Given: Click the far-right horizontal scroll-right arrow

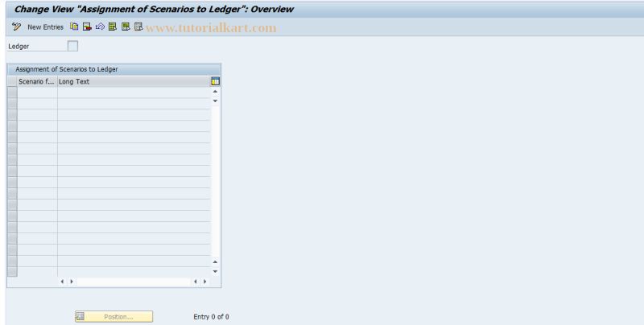Looking at the screenshot, I should click(204, 282).
